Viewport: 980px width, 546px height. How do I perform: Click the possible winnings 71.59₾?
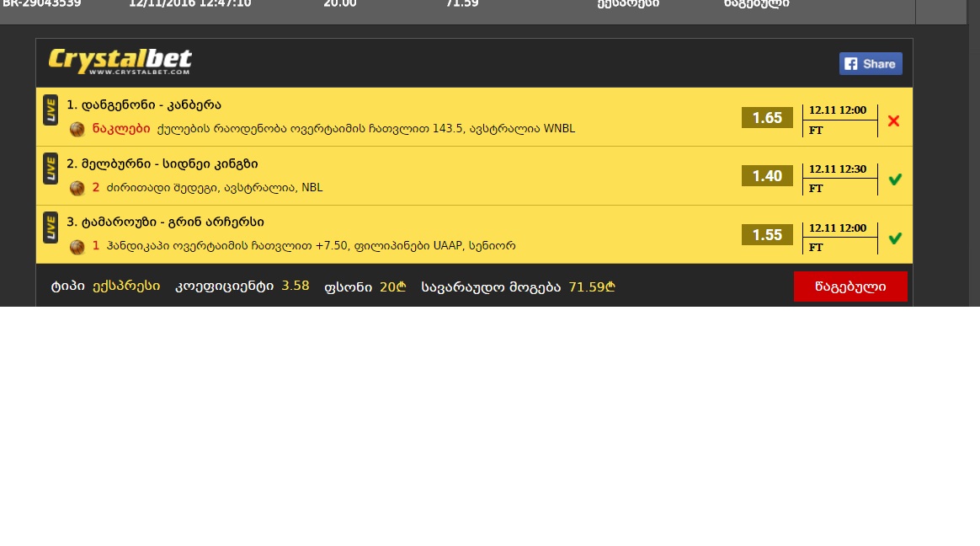click(x=592, y=286)
